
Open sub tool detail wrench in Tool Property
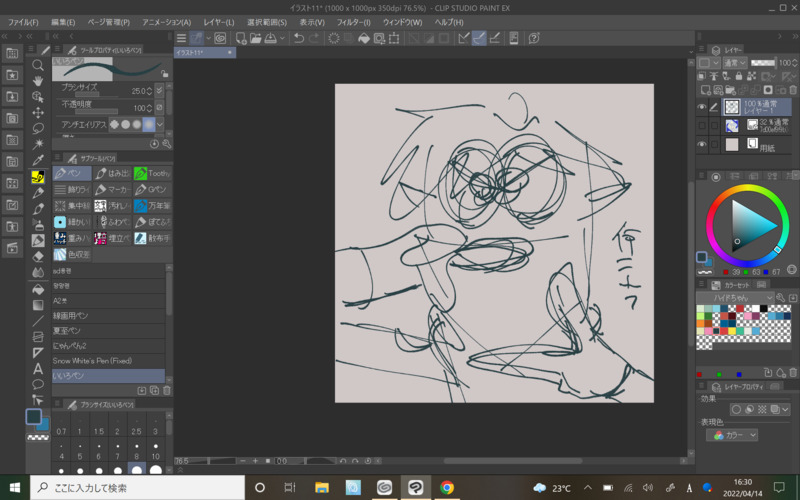coord(167,144)
